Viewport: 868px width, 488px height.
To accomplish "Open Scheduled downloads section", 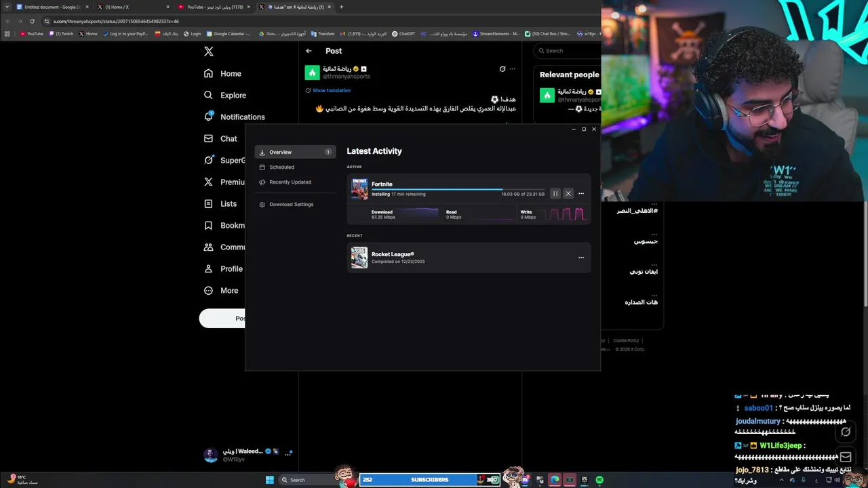I will point(295,167).
